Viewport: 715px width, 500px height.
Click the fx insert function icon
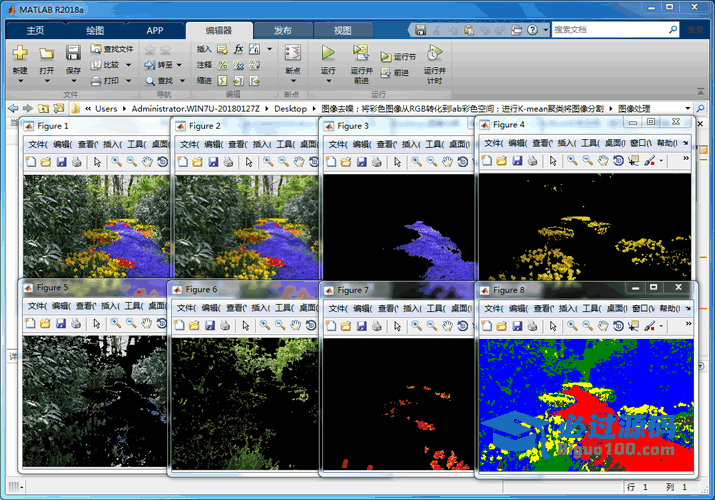pos(238,49)
